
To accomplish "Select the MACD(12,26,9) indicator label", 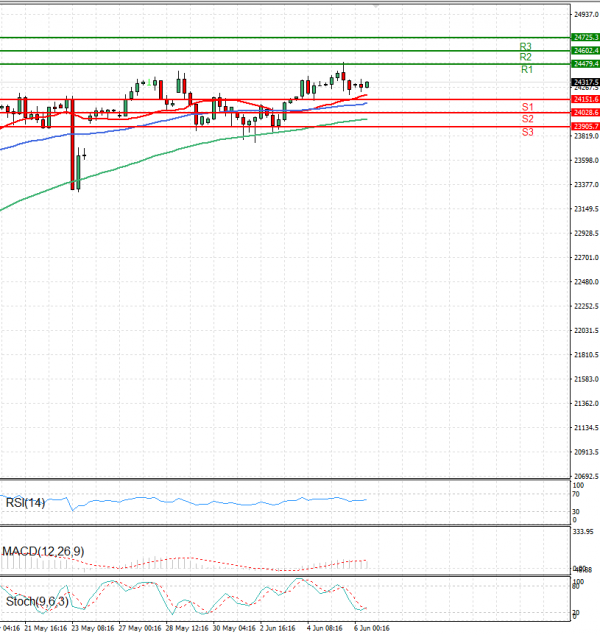I will 43,551.
